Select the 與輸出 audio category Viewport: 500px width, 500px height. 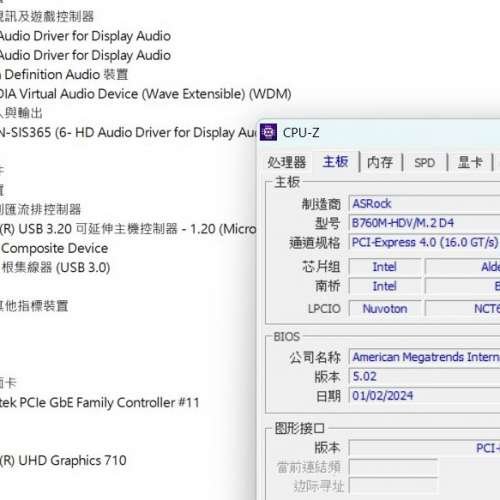click(x=21, y=113)
